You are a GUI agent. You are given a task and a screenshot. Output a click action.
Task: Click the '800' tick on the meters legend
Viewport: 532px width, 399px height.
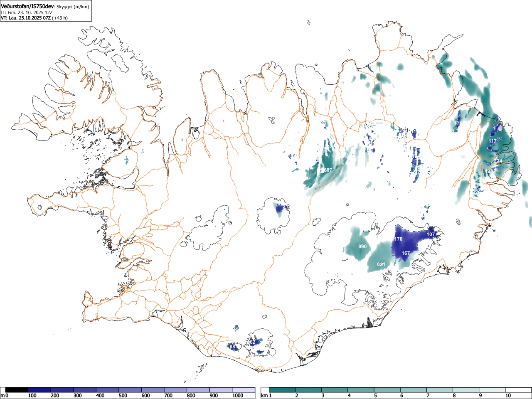pyautogui.click(x=191, y=396)
